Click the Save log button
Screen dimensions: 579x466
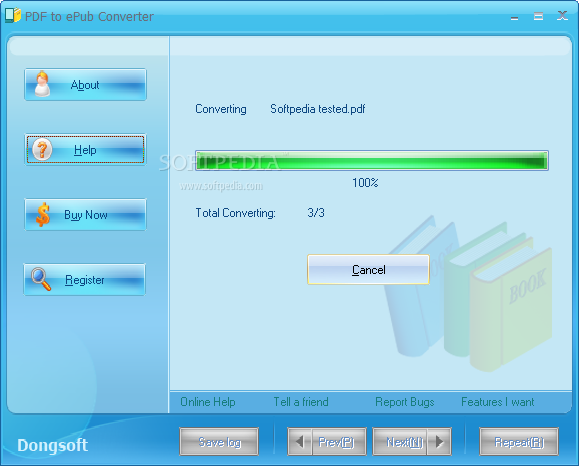pos(219,442)
